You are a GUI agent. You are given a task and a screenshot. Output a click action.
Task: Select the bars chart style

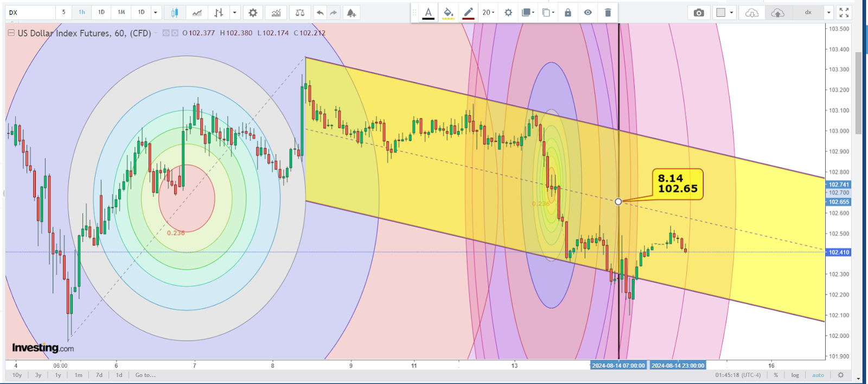[219, 12]
